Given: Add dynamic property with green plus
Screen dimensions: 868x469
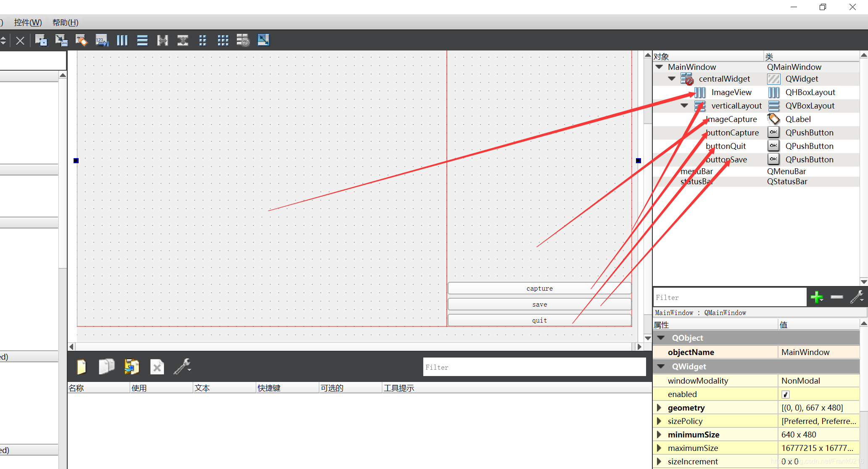Looking at the screenshot, I should pyautogui.click(x=817, y=297).
